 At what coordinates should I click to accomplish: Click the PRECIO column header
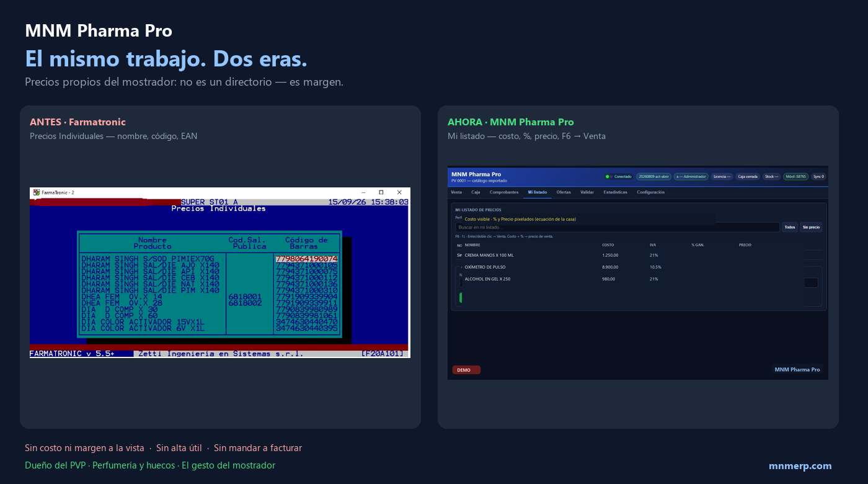coord(745,245)
